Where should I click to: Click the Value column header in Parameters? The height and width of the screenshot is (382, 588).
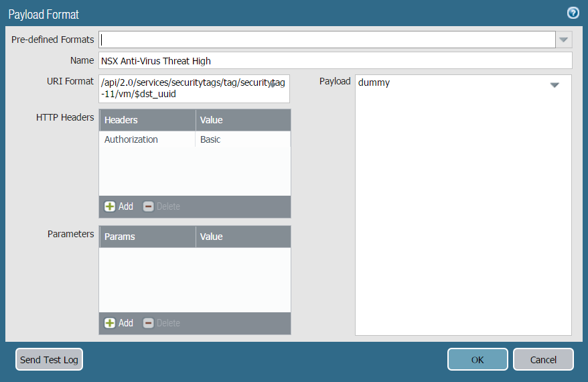coord(243,237)
